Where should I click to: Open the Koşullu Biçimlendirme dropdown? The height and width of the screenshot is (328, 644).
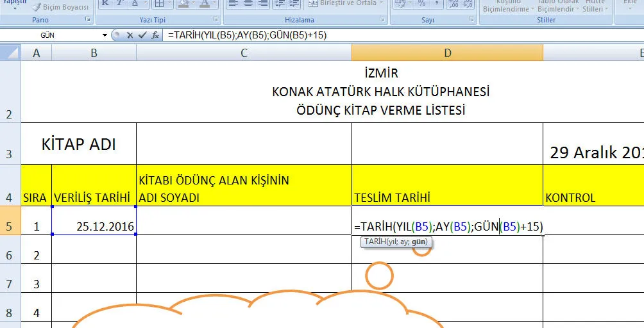point(506,6)
